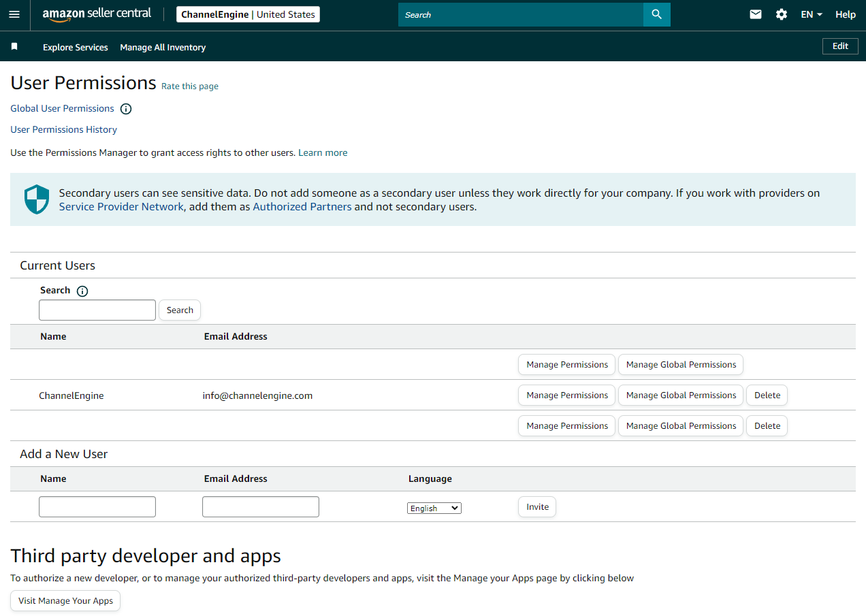Screen dimensions: 866x616
Task: Click the magnifier search icon button
Action: pyautogui.click(x=656, y=14)
